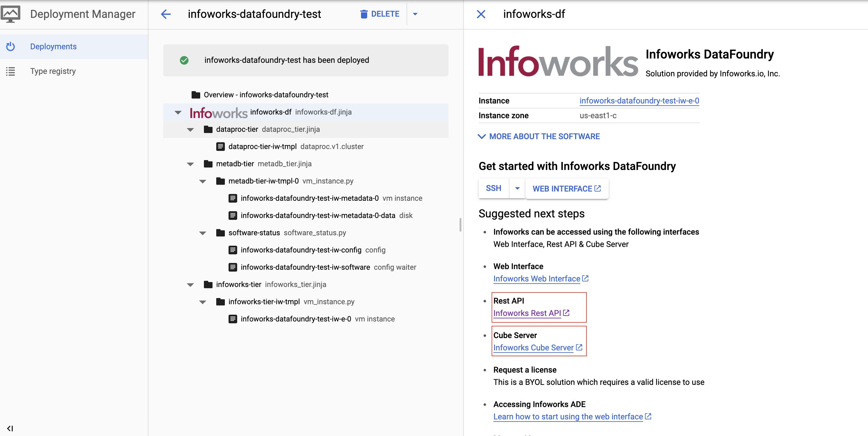Image resolution: width=868 pixels, height=436 pixels.
Task: Open the Infoworks Rest API link
Action: (527, 313)
